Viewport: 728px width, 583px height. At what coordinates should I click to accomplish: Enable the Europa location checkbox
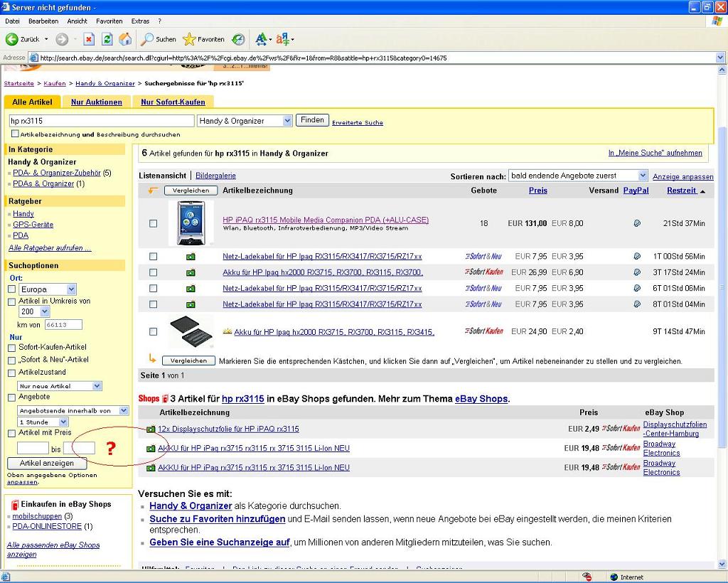[x=12, y=289]
